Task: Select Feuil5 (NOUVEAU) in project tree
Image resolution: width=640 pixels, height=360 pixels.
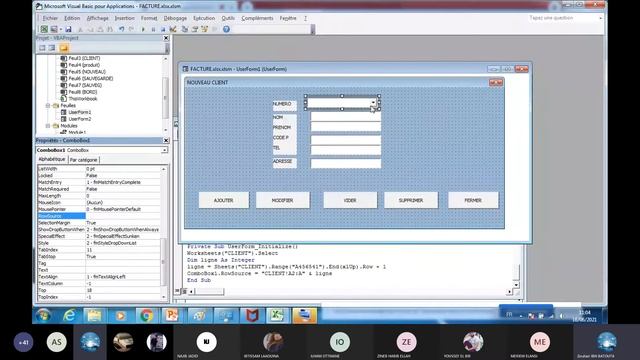Action: [87, 72]
